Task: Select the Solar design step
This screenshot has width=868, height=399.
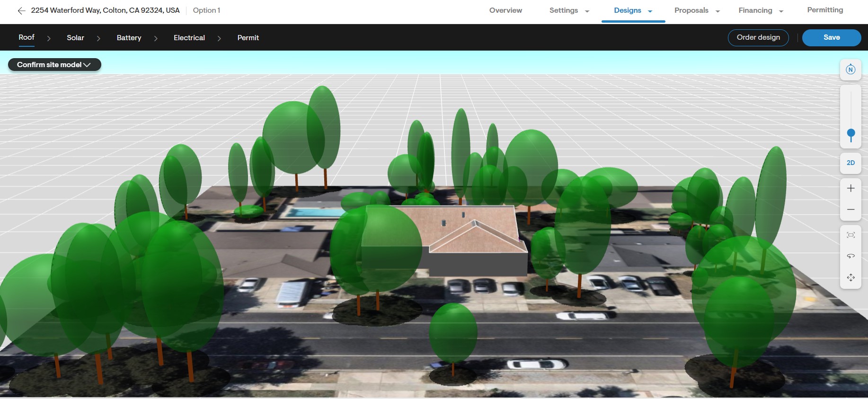Action: 75,38
